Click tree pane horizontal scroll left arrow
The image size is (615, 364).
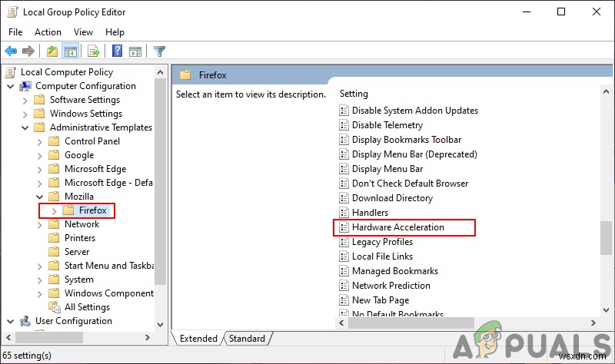click(8, 337)
